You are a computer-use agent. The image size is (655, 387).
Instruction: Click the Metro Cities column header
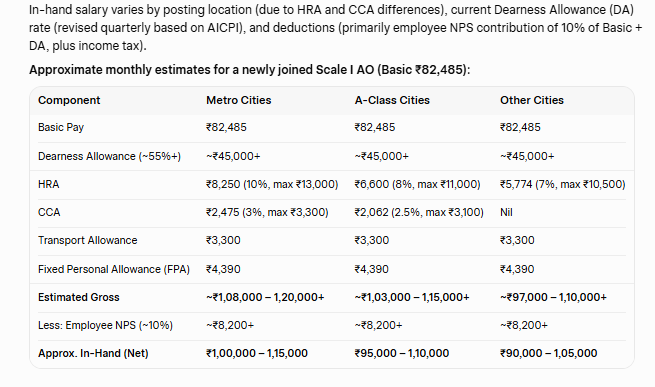[x=239, y=100]
